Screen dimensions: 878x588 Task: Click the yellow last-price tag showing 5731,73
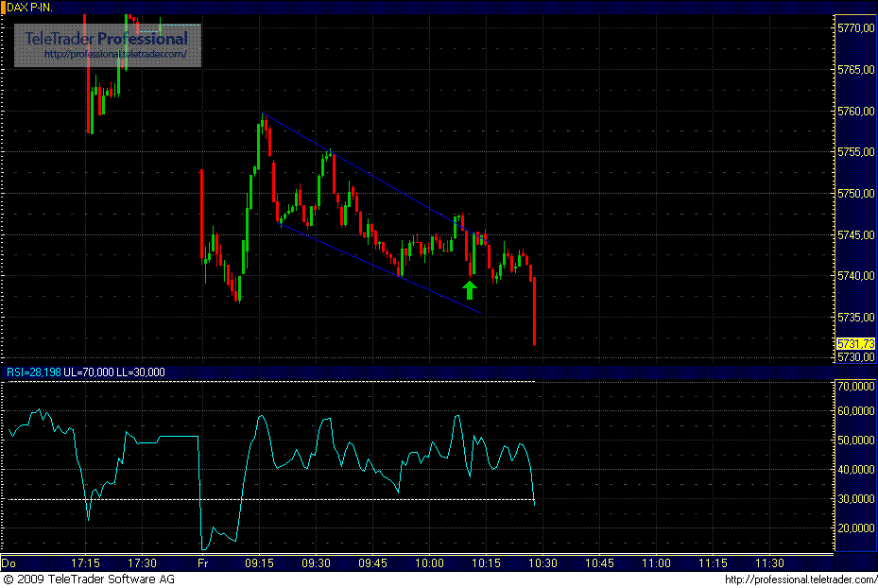pyautogui.click(x=855, y=345)
